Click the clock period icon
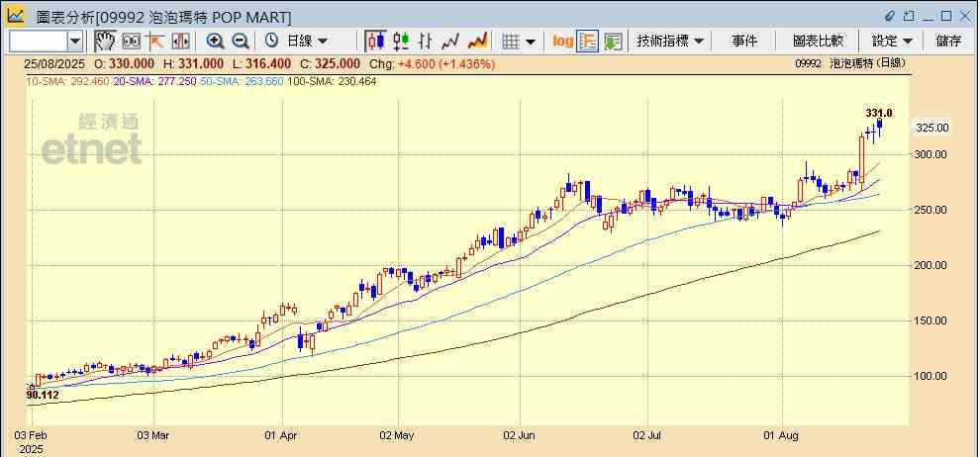Viewport: 980px width, 457px height. [272, 42]
